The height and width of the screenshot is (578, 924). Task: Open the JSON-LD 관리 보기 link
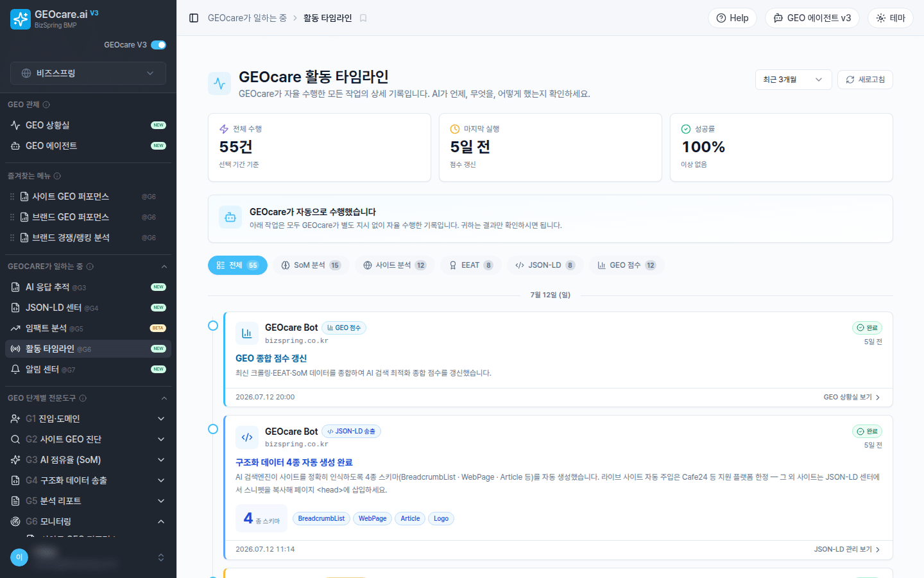click(847, 550)
